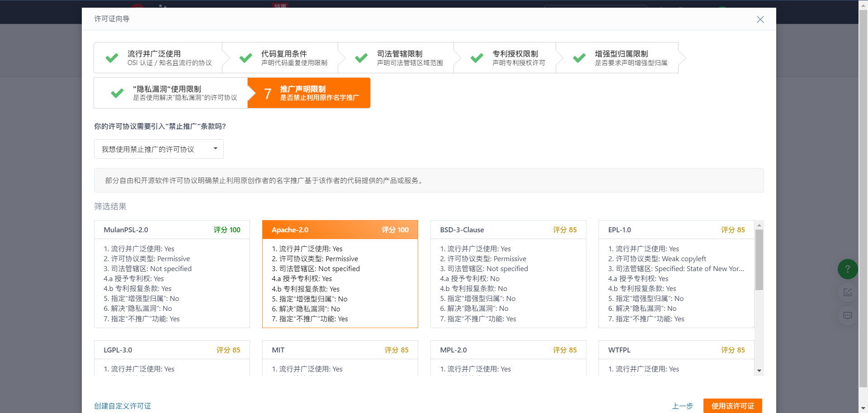
Task: Click the green checkmark of 司法管辖限制
Action: click(361, 58)
